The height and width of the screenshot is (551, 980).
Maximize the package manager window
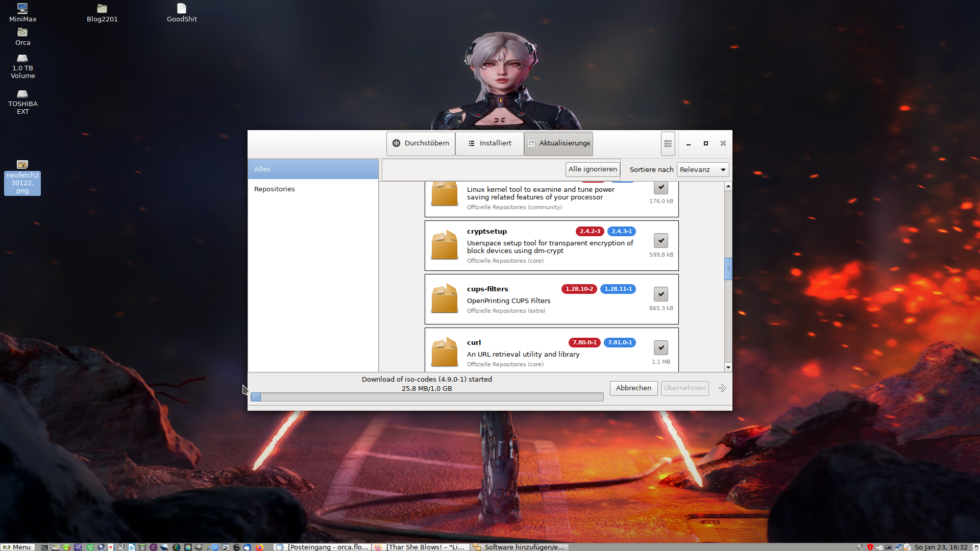pos(705,144)
